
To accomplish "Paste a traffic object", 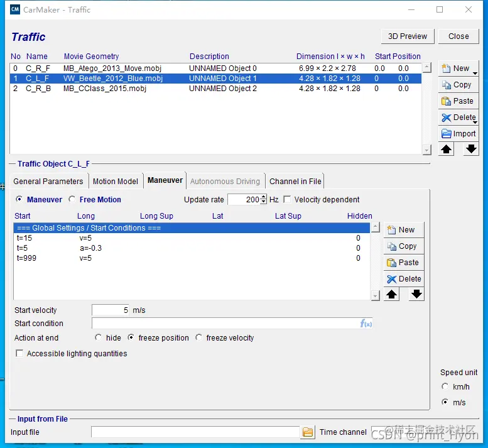I will click(x=458, y=101).
